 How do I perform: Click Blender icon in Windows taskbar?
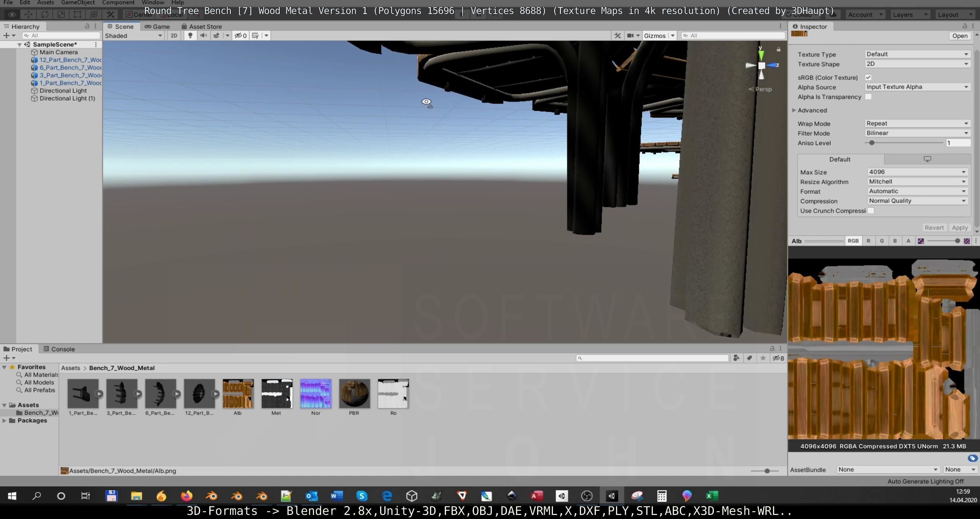[211, 496]
